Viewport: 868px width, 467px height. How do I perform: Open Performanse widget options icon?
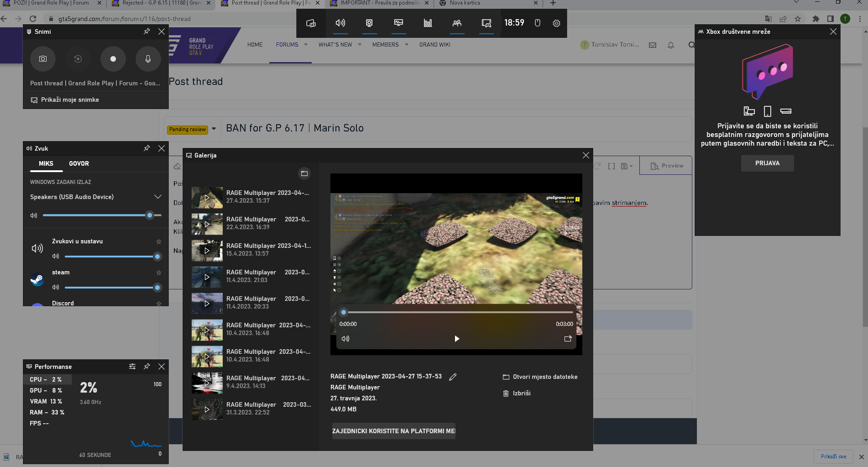(132, 367)
